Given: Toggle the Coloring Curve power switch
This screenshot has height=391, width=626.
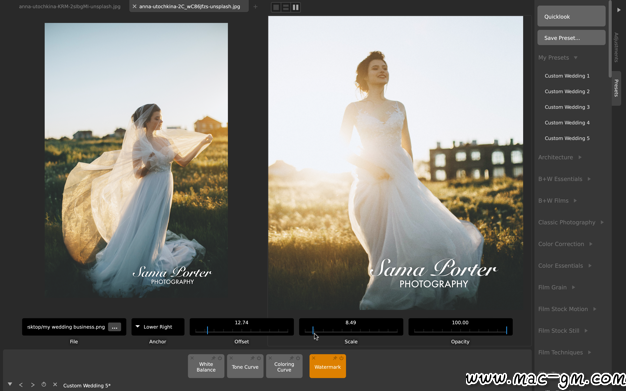Looking at the screenshot, I should (298, 358).
